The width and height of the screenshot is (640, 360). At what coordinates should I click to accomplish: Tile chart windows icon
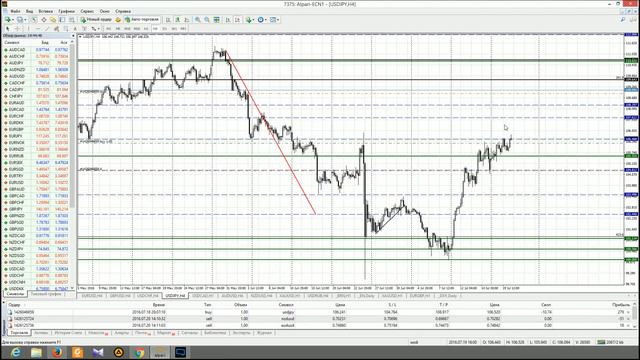coord(216,20)
